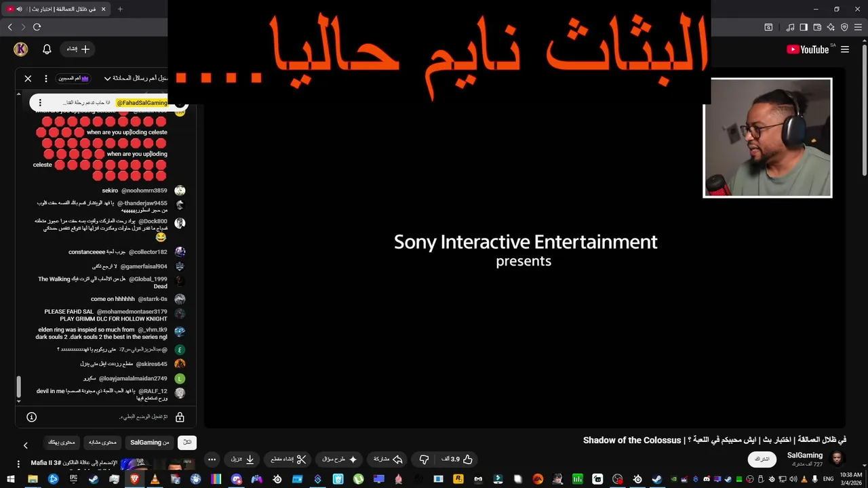Image resolution: width=868 pixels, height=488 pixels.
Task: Show slow mode lock info
Action: (180, 417)
